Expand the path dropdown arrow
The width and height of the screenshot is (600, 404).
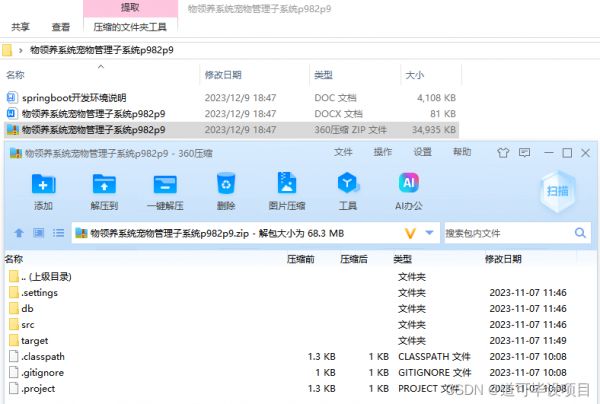pos(429,233)
